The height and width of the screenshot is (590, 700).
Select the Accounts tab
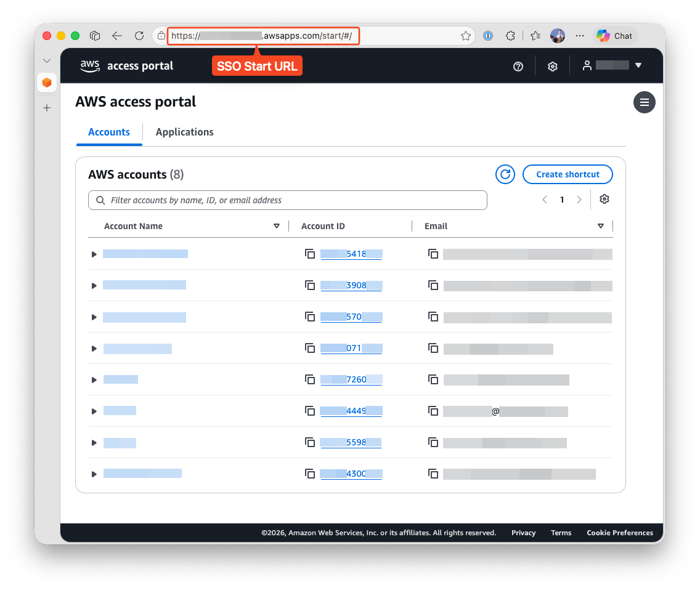pyautogui.click(x=109, y=132)
